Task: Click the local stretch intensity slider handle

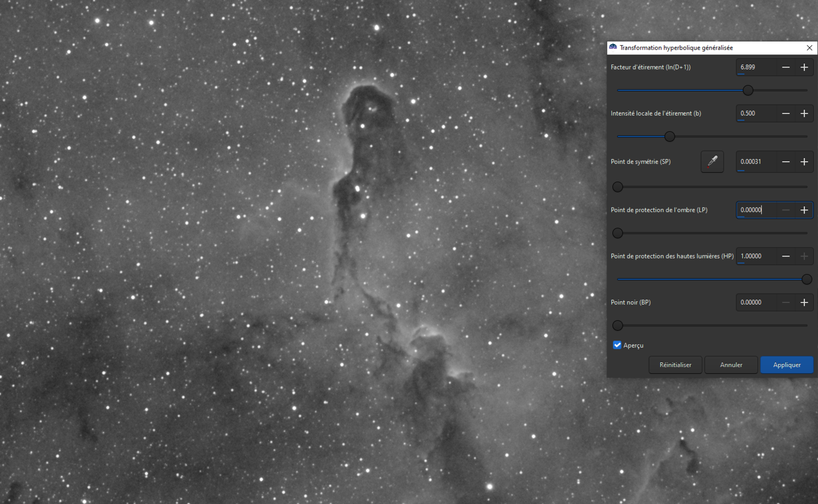Action: point(670,137)
